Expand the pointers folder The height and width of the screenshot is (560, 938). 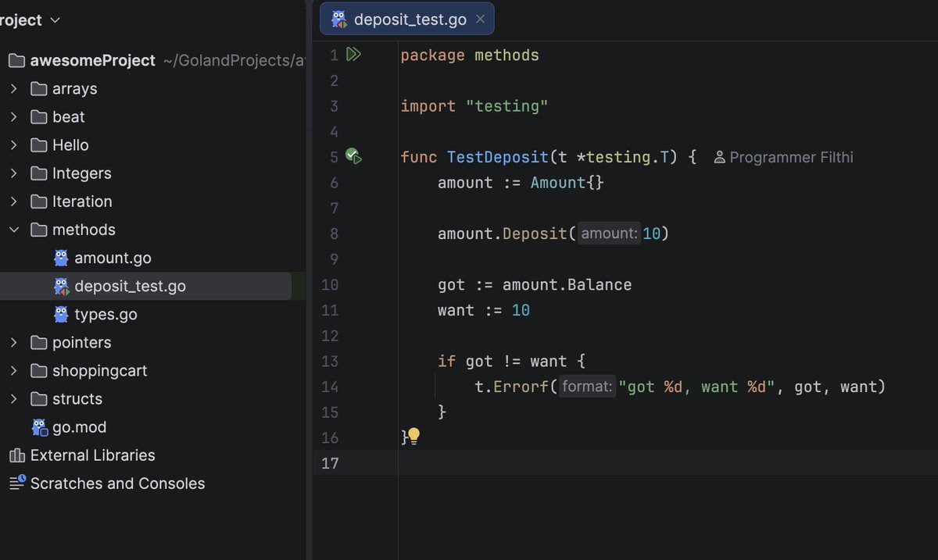coord(13,343)
